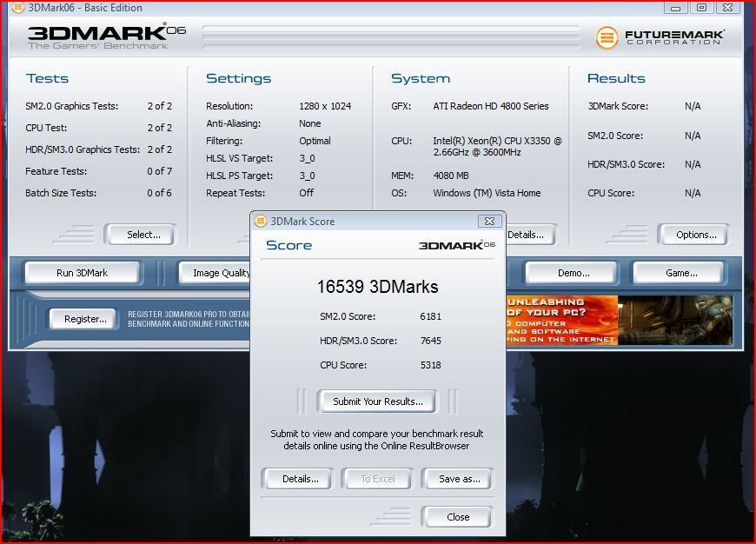756x544 pixels.
Task: Click the SM2.0 Score value 6181
Action: (x=430, y=316)
